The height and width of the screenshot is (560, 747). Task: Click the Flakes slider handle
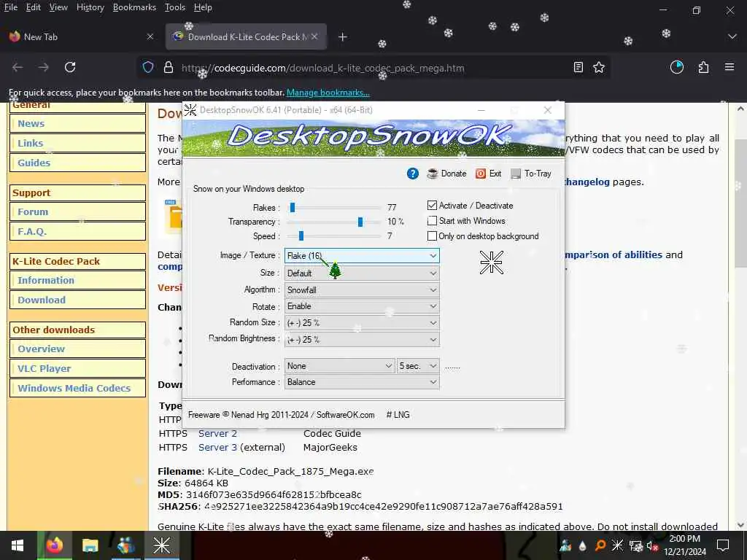coord(293,207)
